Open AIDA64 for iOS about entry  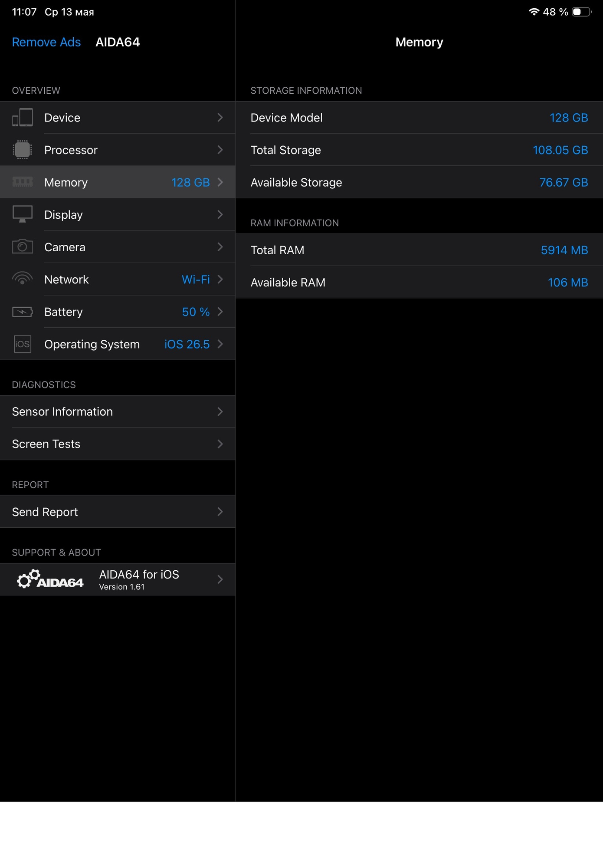[118, 579]
